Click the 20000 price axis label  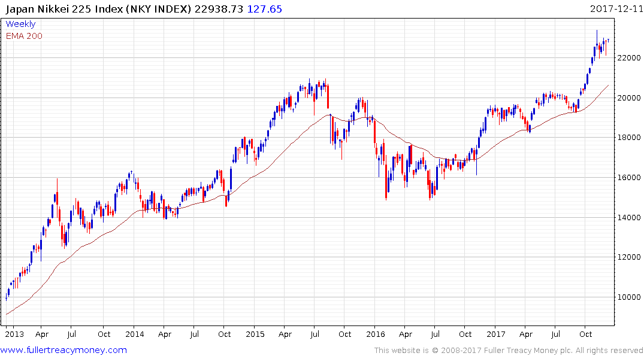coord(629,98)
